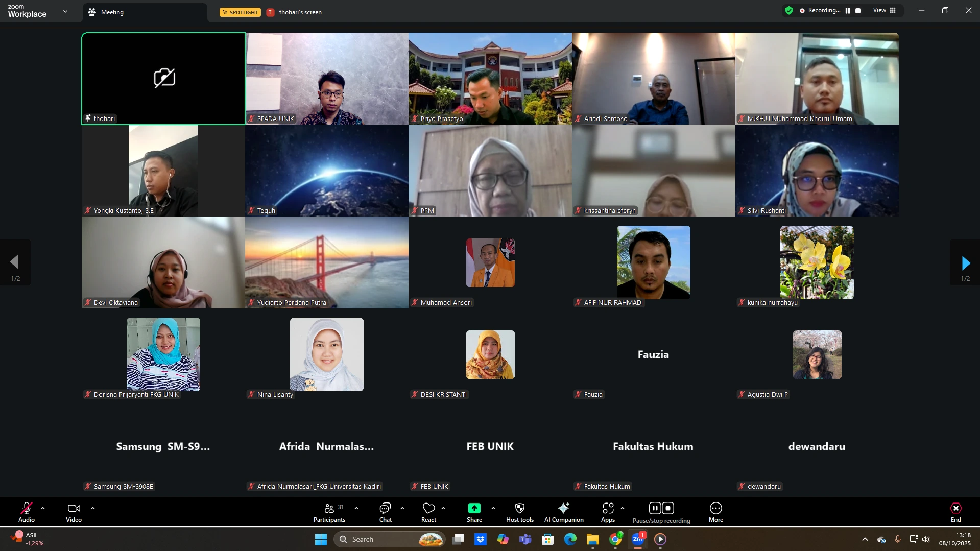Open Host tools shield icon
The image size is (980, 551).
click(x=519, y=509)
